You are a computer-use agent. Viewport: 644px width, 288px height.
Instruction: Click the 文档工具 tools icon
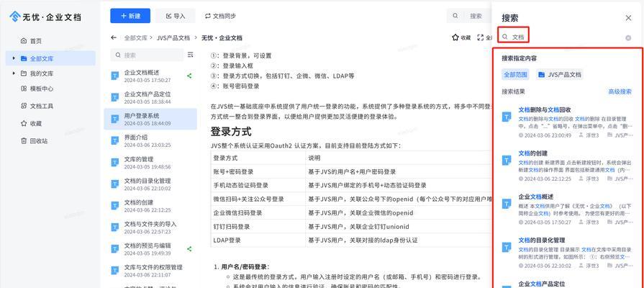[24, 106]
